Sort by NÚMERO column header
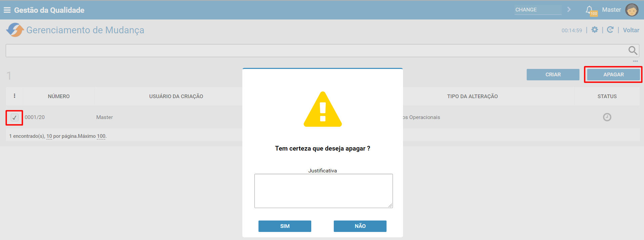The image size is (644, 240). (x=59, y=96)
